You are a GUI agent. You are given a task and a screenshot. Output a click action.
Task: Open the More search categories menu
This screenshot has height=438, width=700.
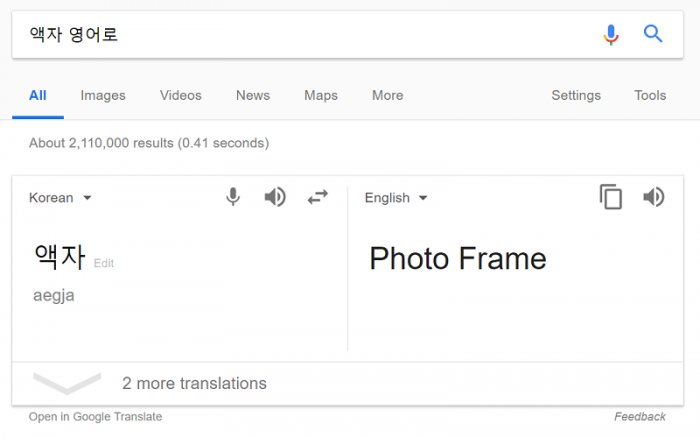click(388, 96)
